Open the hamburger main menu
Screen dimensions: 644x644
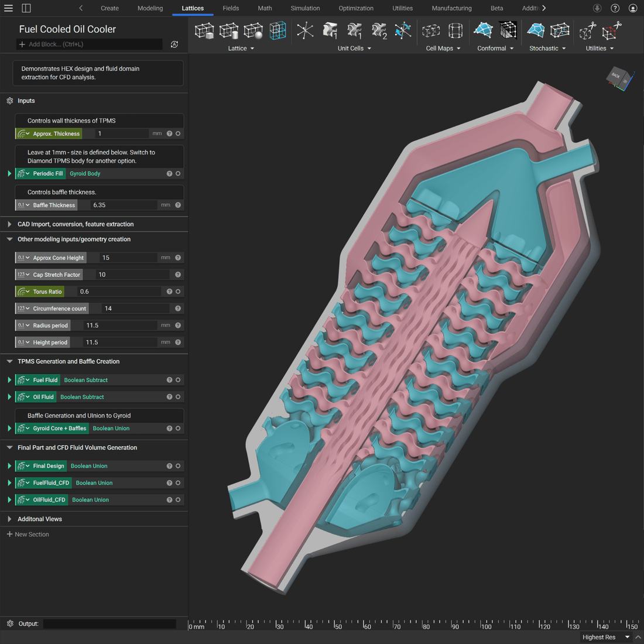tap(8, 8)
